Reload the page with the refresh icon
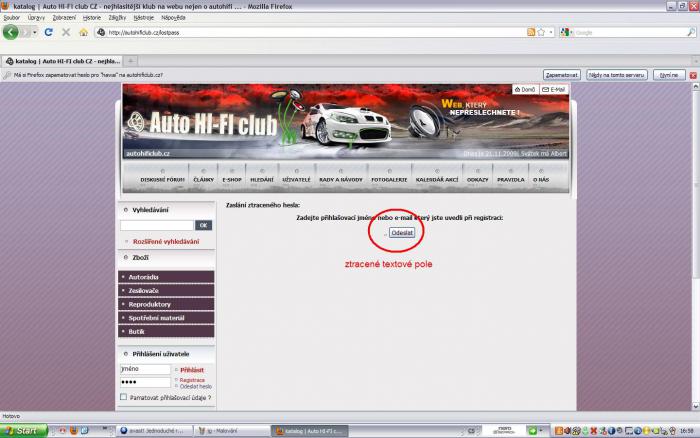Screen dimensions: 700x438 pos(49,32)
